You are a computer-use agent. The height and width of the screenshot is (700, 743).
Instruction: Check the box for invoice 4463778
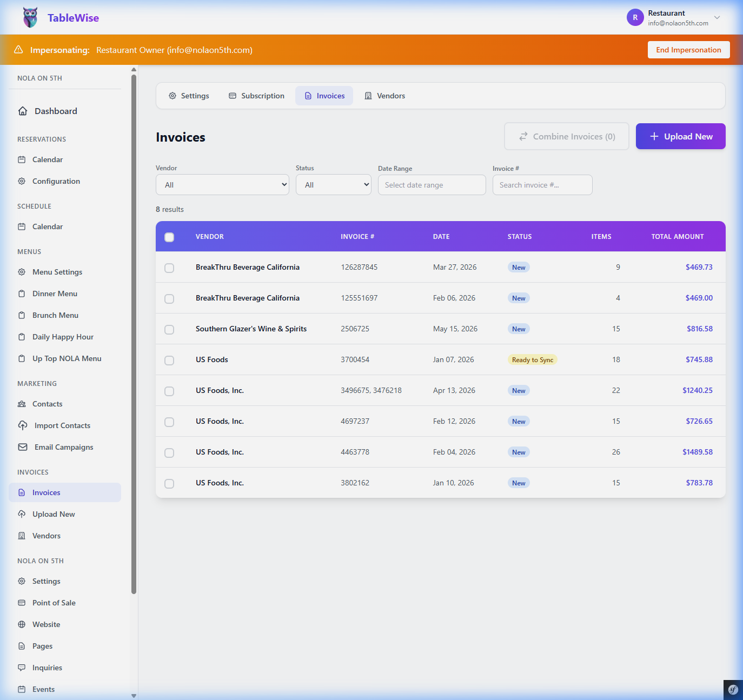(169, 452)
